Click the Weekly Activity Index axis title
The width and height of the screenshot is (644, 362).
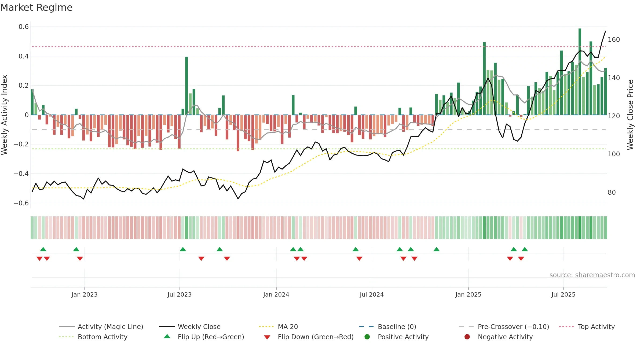tap(5, 115)
